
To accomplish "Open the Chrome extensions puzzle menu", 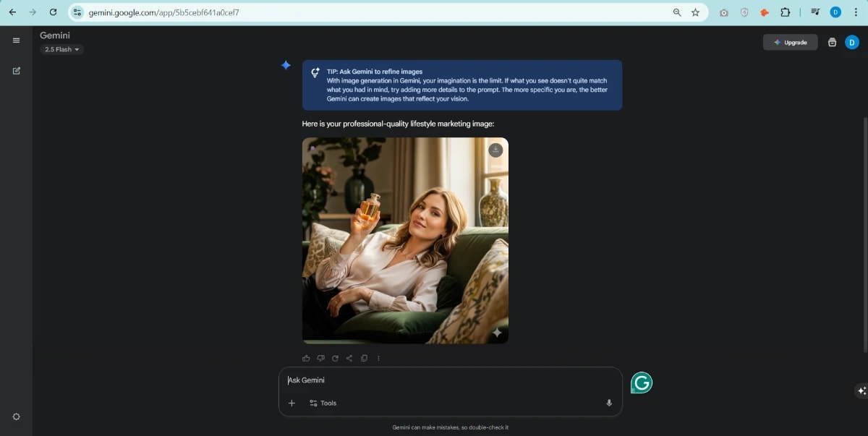I will pos(785,12).
